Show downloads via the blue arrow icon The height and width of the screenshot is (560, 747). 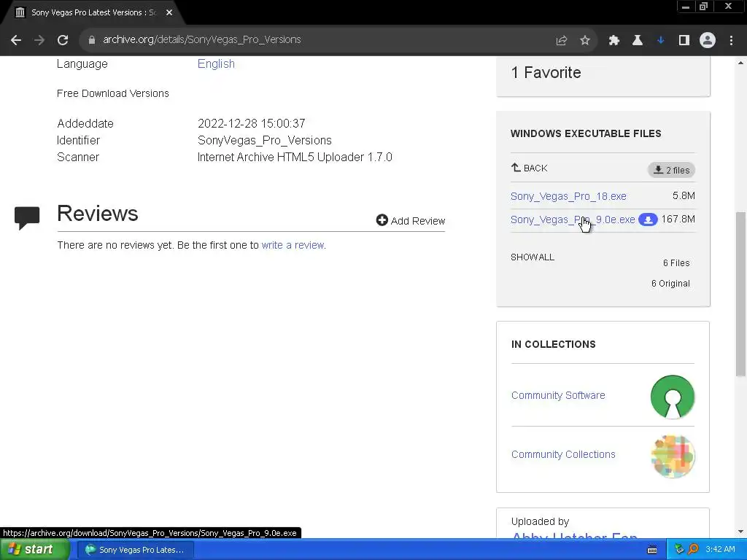click(660, 41)
